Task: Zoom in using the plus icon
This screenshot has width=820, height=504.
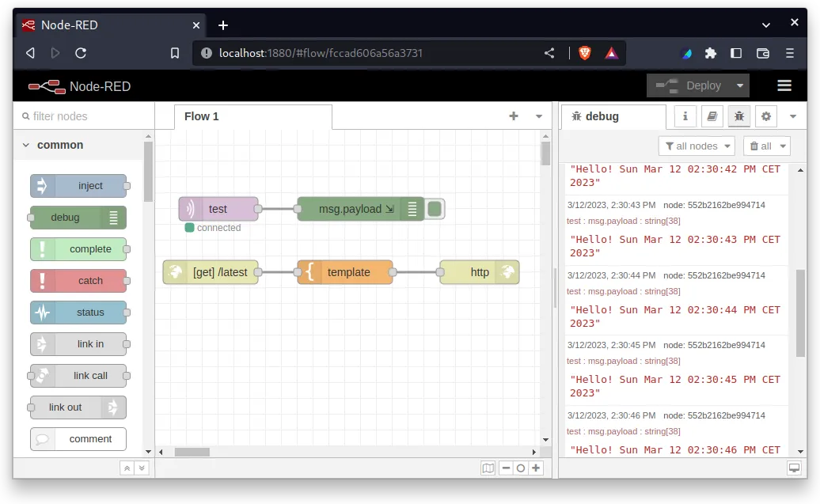Action: (x=536, y=468)
